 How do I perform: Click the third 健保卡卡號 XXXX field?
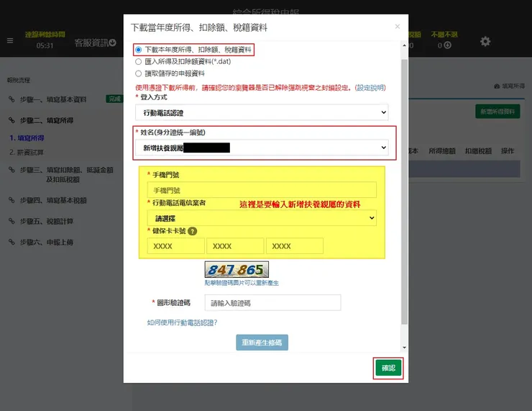click(295, 246)
